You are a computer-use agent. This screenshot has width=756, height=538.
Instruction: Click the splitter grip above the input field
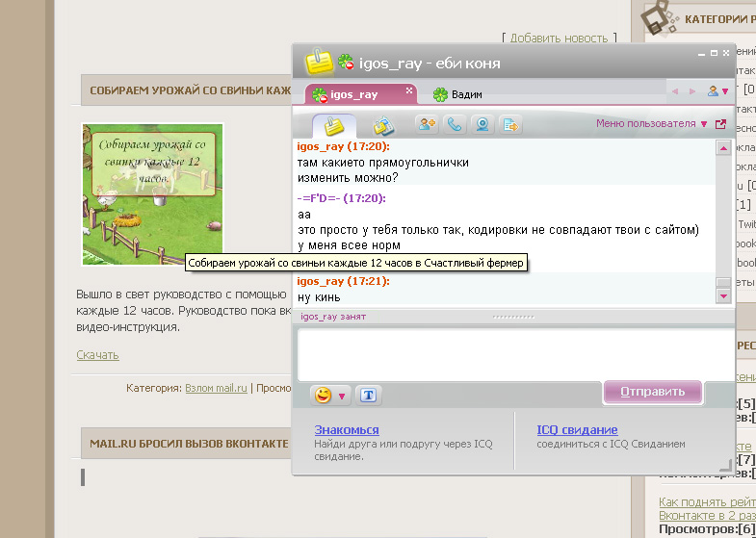[x=513, y=317]
